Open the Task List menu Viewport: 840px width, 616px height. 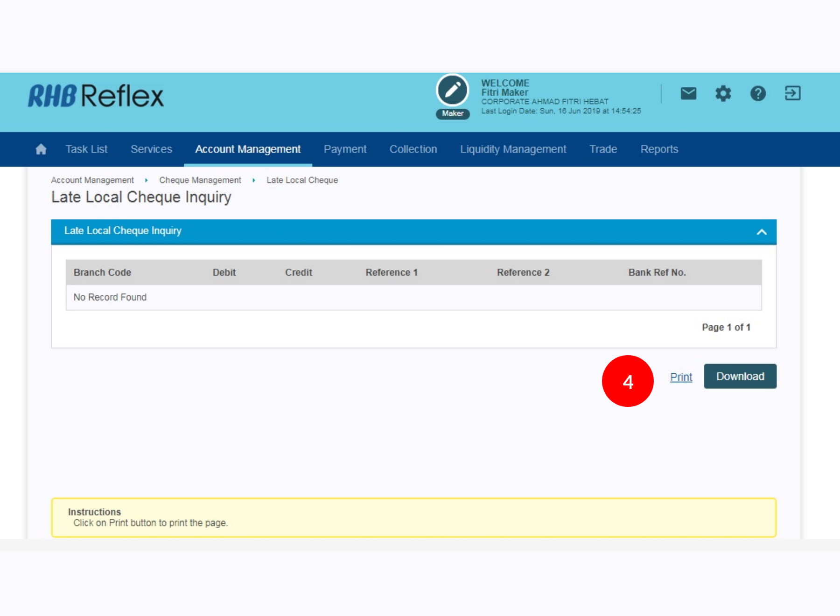pos(86,149)
